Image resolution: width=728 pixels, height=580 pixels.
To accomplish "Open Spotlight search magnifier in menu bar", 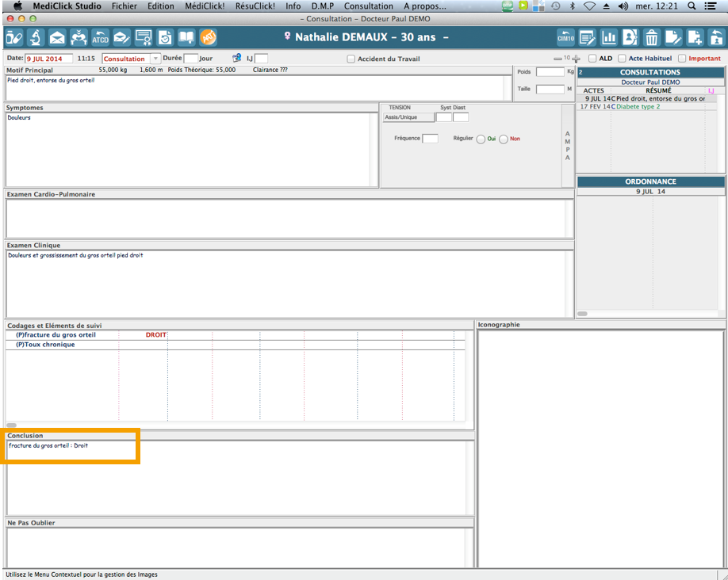I will pos(692,6).
